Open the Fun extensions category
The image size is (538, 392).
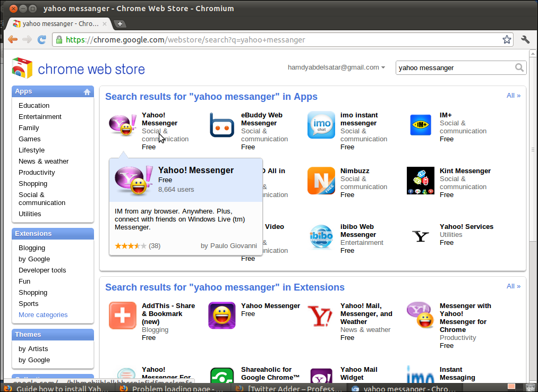click(x=24, y=282)
